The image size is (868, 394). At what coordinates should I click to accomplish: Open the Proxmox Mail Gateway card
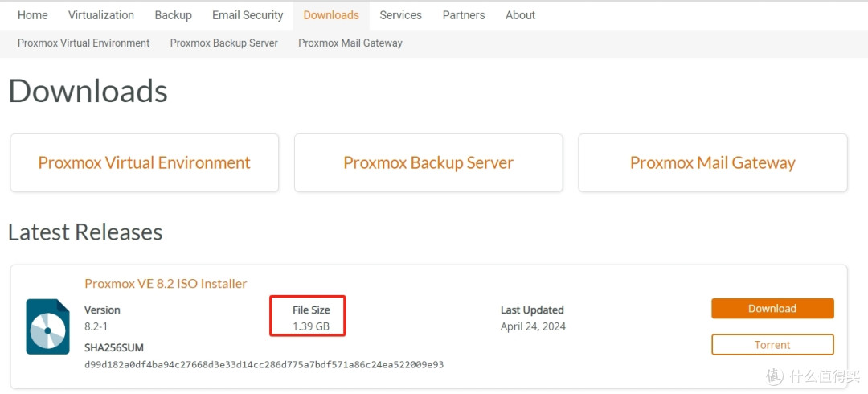[712, 163]
